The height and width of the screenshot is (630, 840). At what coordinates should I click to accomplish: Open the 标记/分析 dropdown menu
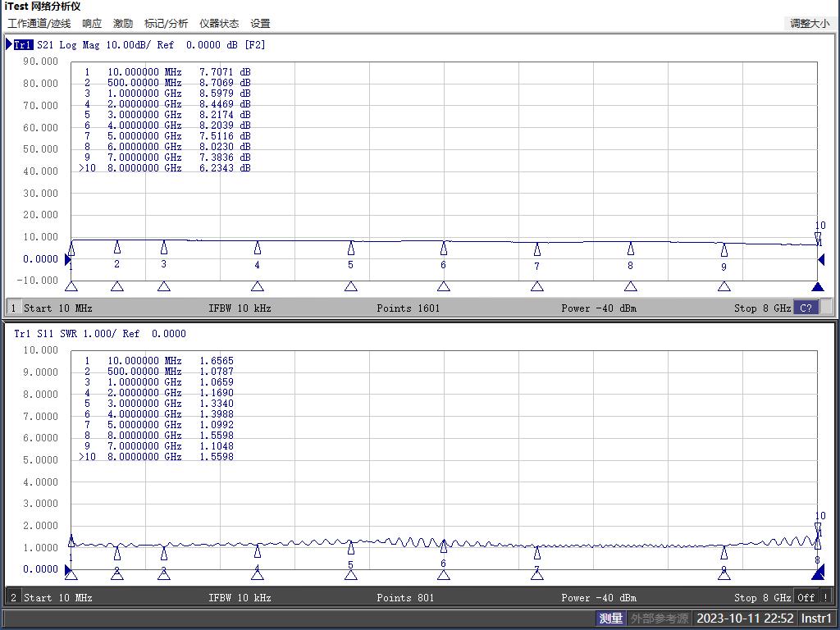[x=166, y=24]
